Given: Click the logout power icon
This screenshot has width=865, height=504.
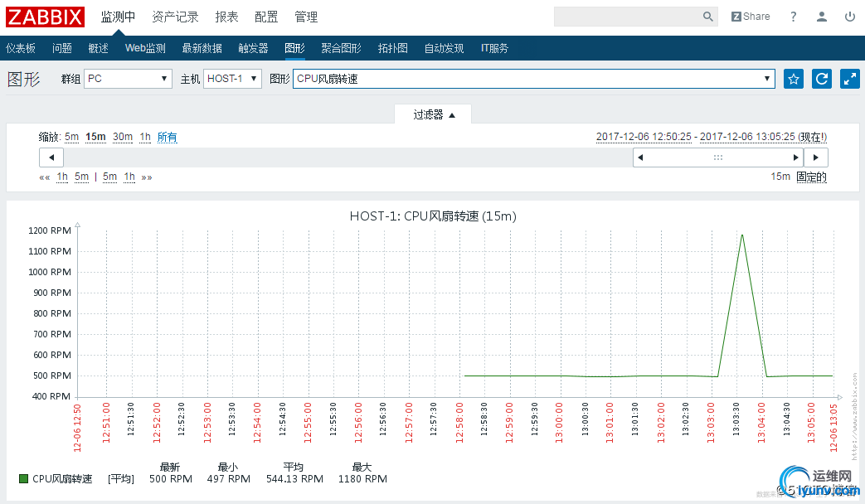Looking at the screenshot, I should pos(850,17).
